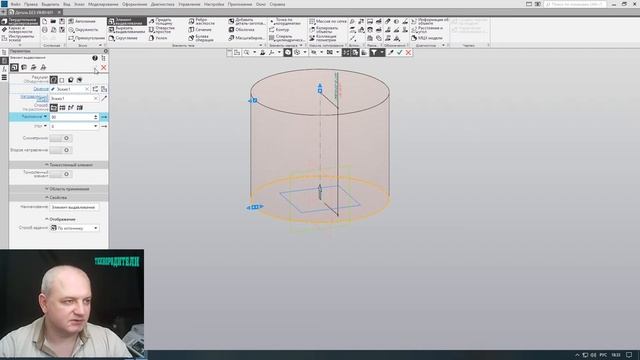
Task: Pick the Окружность circle tool
Action: pos(83,30)
